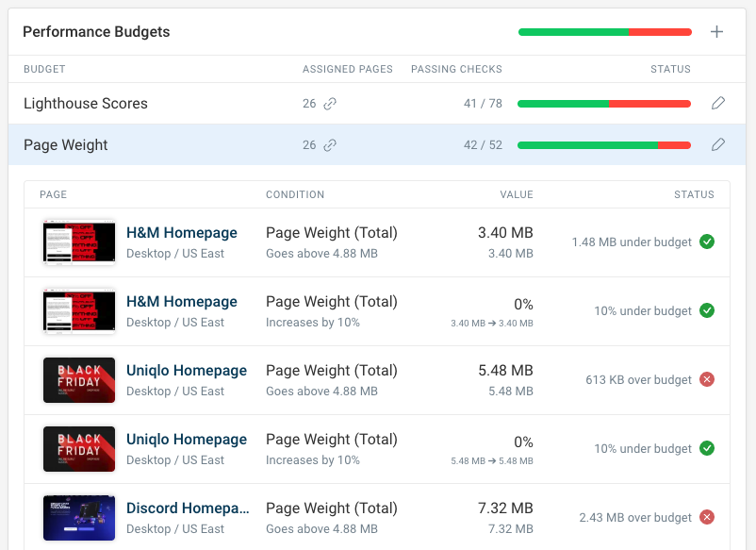
Task: Click the overall budgets progress bar at top
Action: tap(604, 31)
